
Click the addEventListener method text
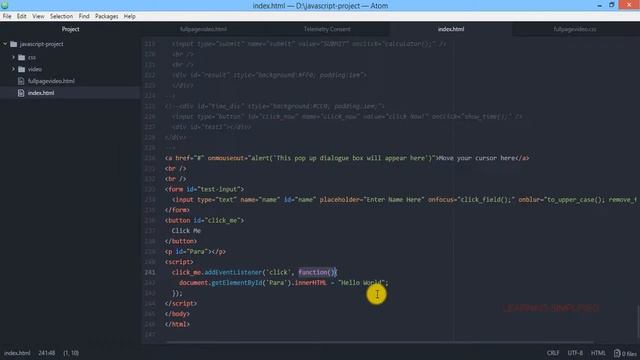coord(233,272)
